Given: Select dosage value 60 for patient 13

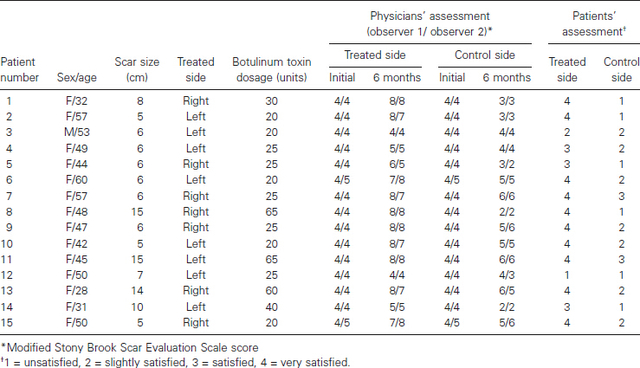Looking at the screenshot, I should pyautogui.click(x=271, y=290).
